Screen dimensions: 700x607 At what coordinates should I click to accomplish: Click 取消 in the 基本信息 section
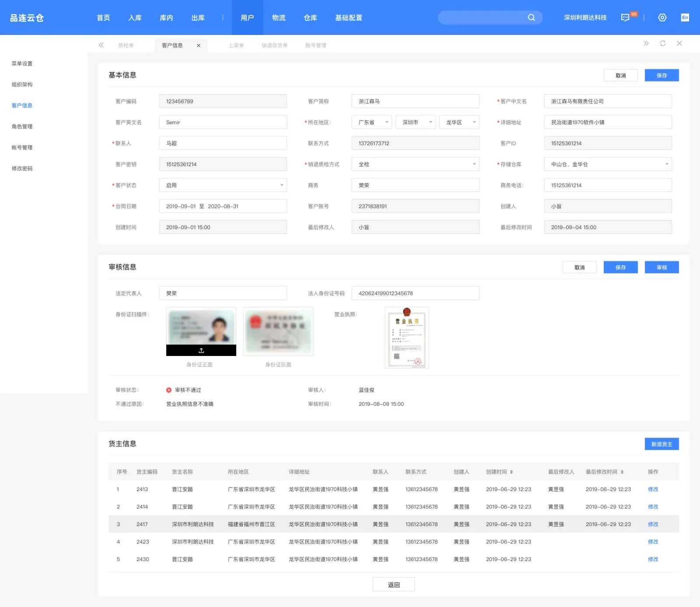621,75
